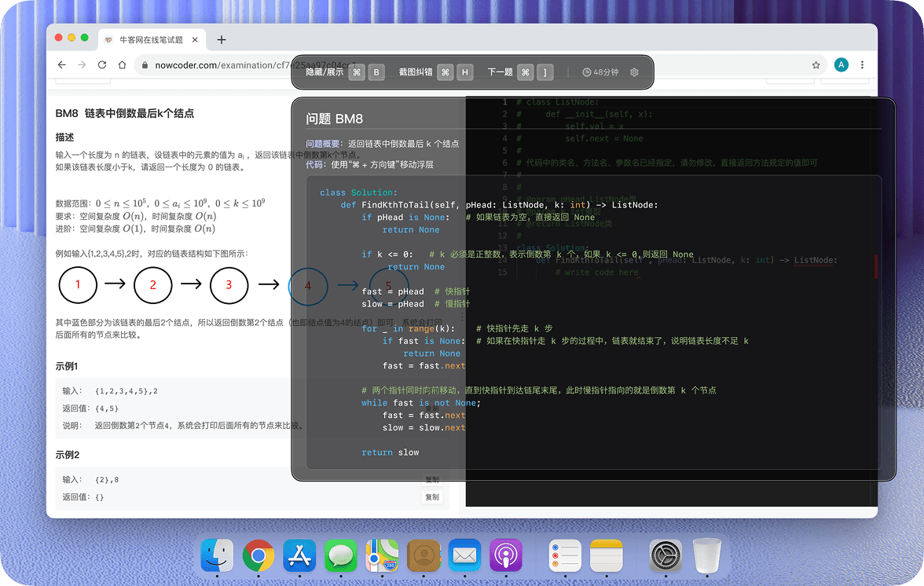
Task: Click the 48分钟 timer clock indicator
Action: point(600,72)
